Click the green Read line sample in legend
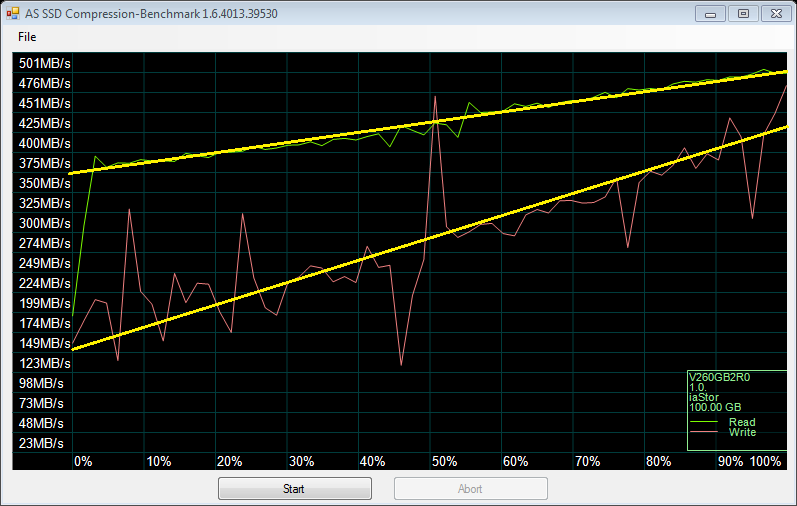This screenshot has width=797, height=506. coord(703,422)
